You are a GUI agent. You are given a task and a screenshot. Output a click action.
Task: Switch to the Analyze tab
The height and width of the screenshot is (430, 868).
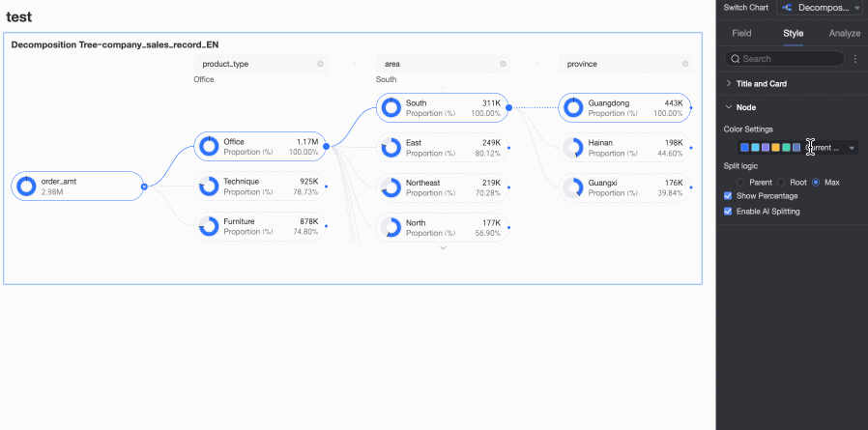[845, 33]
